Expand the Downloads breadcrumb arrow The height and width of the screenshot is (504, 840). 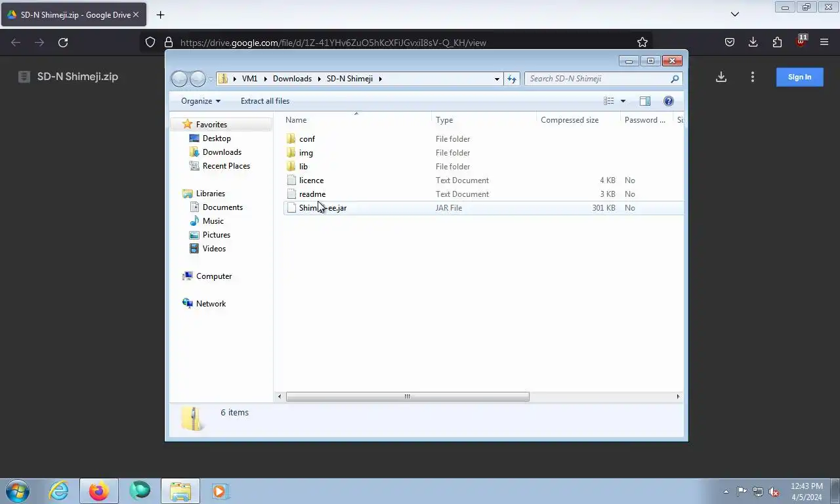tap(320, 79)
